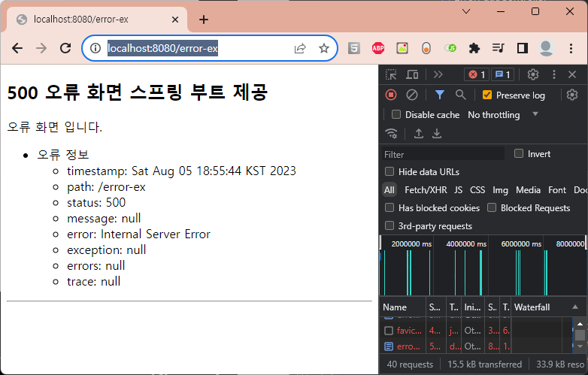Show more DevTools panels chevron

(x=438, y=74)
